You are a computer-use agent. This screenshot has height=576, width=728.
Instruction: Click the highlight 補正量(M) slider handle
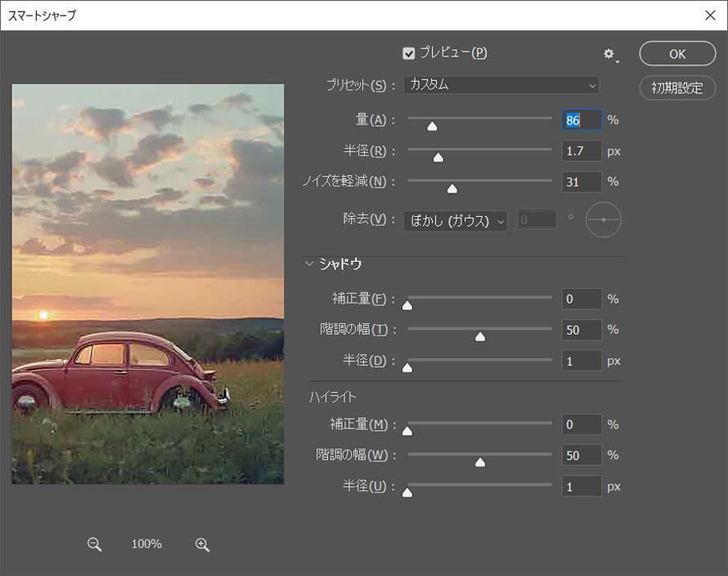point(407,431)
